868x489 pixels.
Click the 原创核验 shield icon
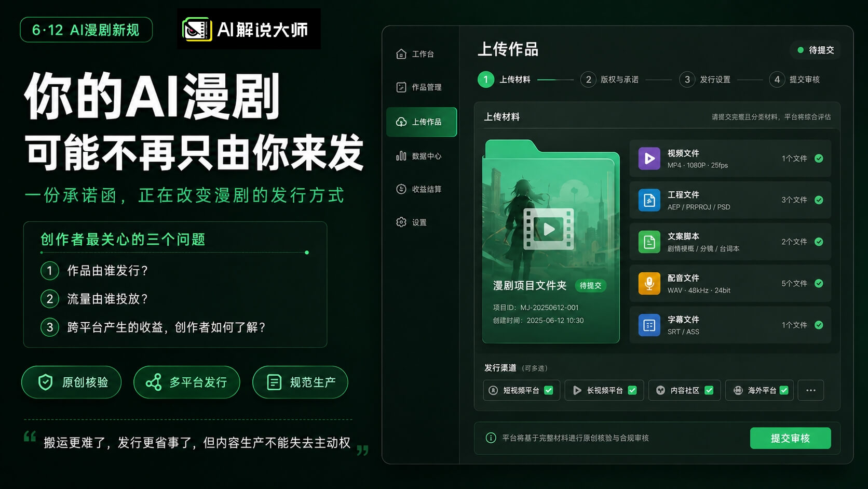coord(46,382)
